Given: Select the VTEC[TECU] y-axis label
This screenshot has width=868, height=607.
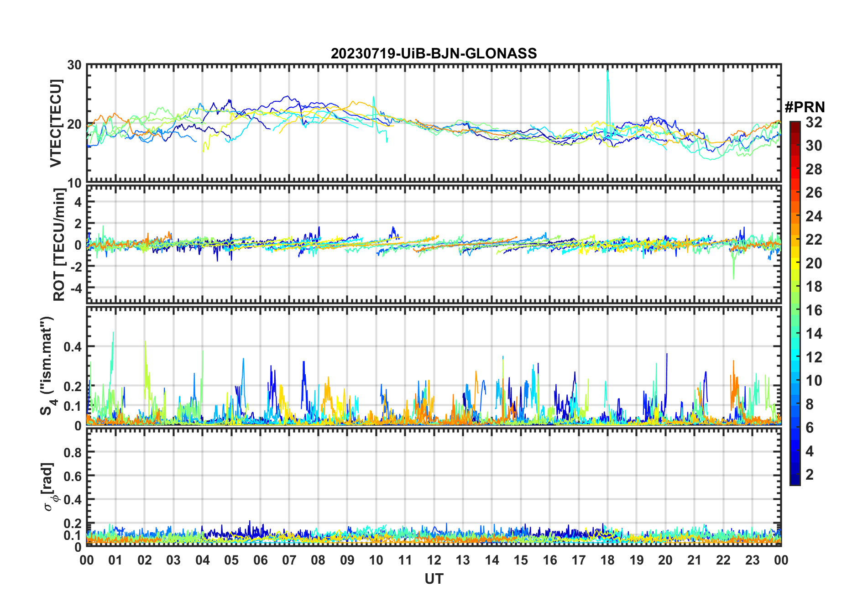Looking at the screenshot, I should (56, 123).
